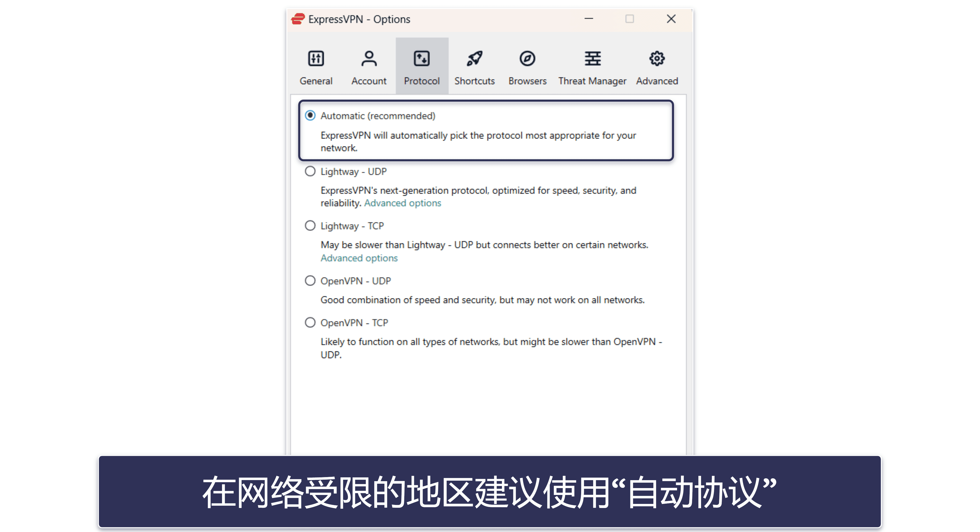Select the Automatic (recommended) radio button
980x532 pixels.
click(x=310, y=115)
